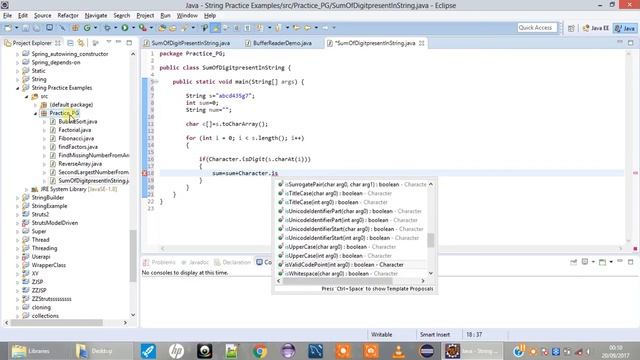Open Console display selected console dropdown
The image size is (640, 360).
click(x=593, y=262)
